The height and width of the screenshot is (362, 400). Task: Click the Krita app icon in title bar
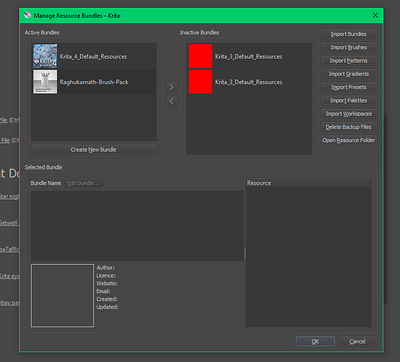(x=28, y=16)
